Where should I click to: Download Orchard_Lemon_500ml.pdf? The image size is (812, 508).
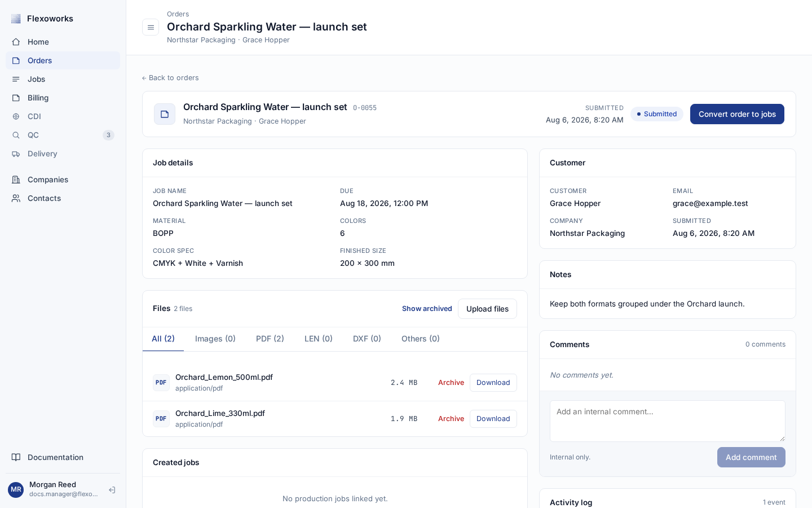coord(493,383)
